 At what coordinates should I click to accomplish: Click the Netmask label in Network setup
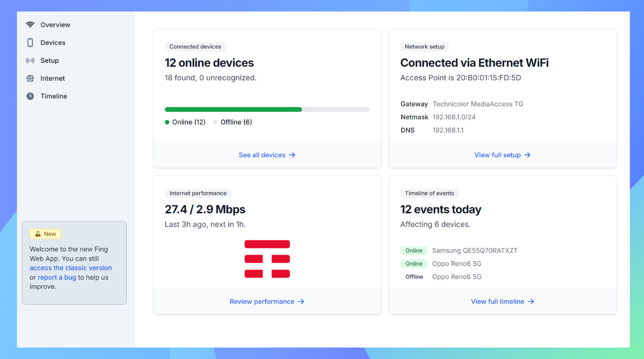(x=414, y=117)
